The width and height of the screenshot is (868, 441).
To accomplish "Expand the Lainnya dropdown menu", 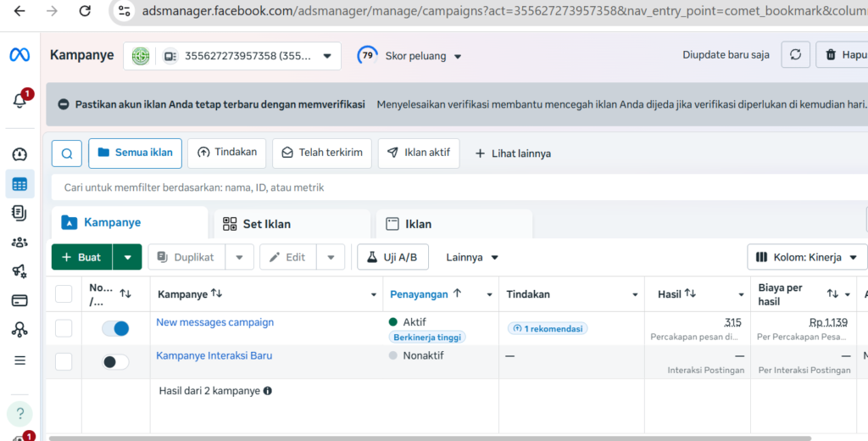I will point(472,257).
